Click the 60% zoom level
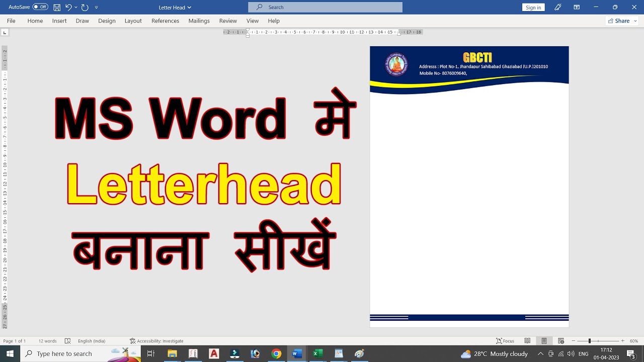Viewport: 644px width, 362px height. point(634,341)
